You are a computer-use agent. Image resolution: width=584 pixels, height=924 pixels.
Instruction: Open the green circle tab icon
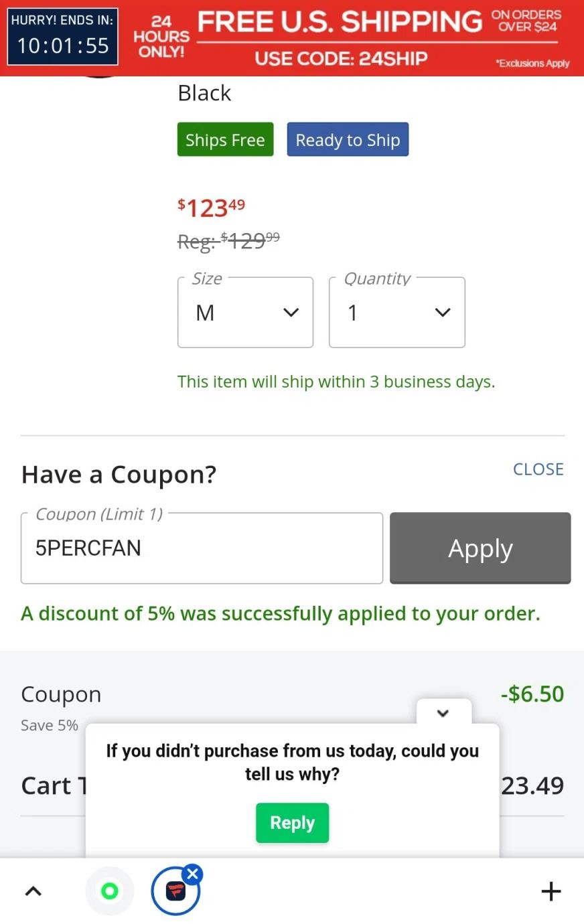point(110,891)
